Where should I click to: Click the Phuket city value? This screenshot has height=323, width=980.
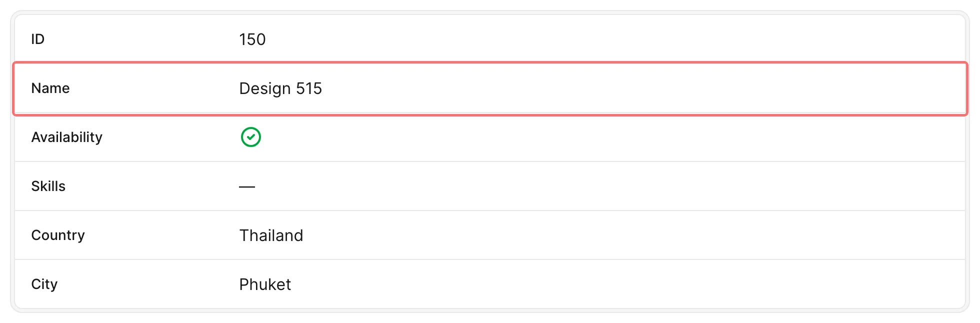[x=265, y=284]
